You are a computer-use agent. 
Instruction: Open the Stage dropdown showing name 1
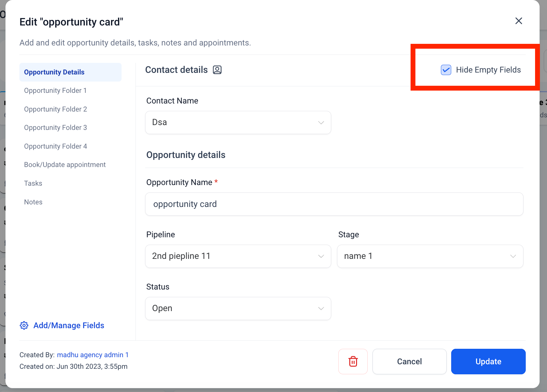(x=430, y=256)
